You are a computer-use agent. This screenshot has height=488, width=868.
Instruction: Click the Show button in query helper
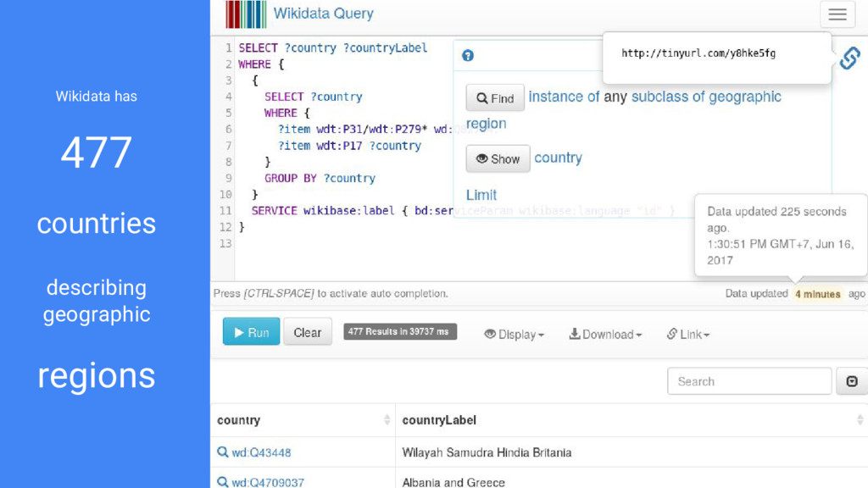(498, 158)
